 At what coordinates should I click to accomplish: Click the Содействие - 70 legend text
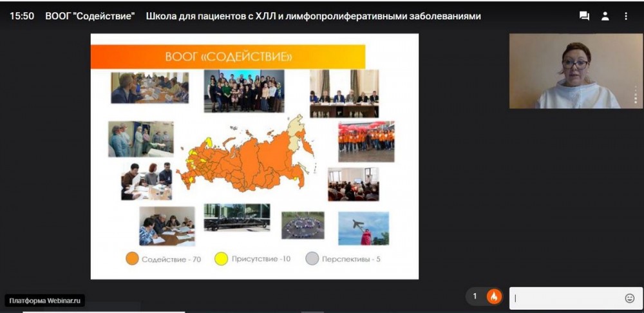(171, 260)
